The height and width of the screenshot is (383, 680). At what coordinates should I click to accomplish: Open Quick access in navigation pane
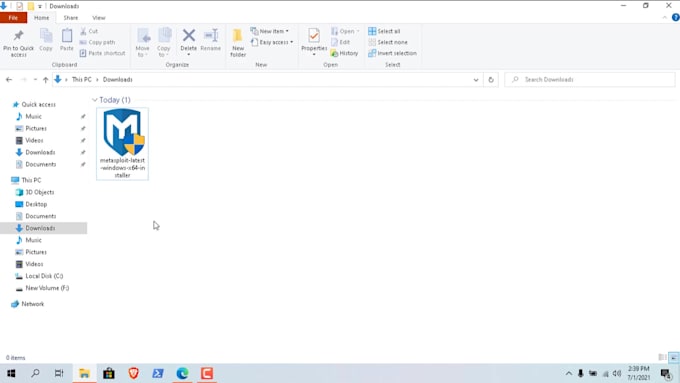38,105
